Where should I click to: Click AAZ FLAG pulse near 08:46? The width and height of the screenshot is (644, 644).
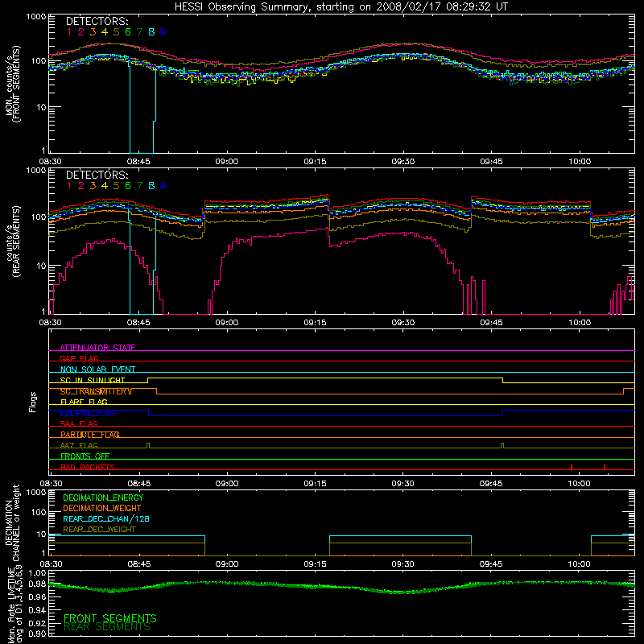click(x=148, y=446)
